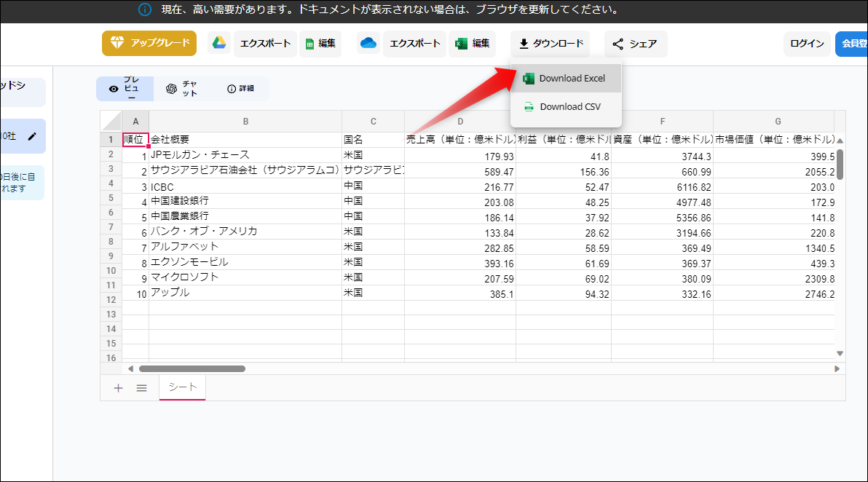868x482 pixels.
Task: Click the pencil edit icon in sidebar
Action: click(32, 136)
